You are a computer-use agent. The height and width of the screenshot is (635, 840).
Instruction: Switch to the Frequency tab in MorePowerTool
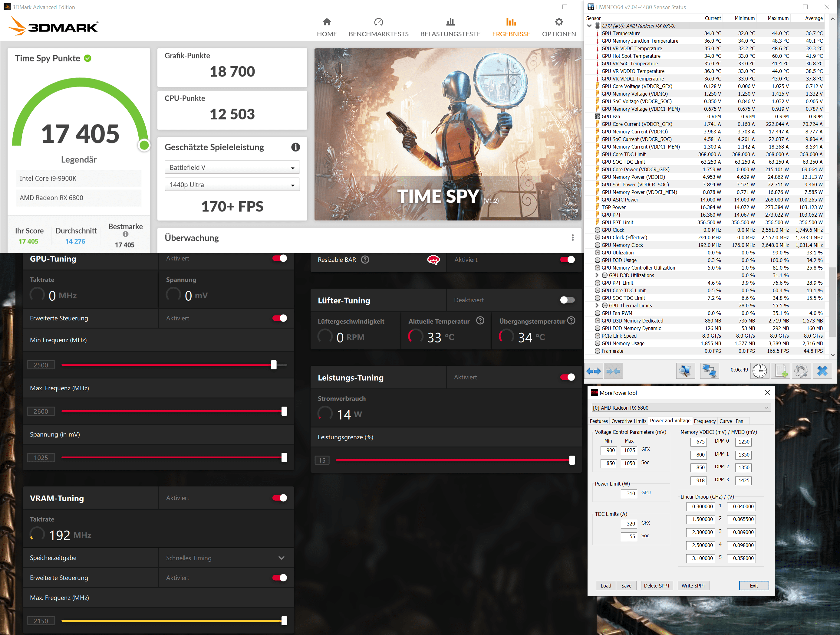click(704, 421)
